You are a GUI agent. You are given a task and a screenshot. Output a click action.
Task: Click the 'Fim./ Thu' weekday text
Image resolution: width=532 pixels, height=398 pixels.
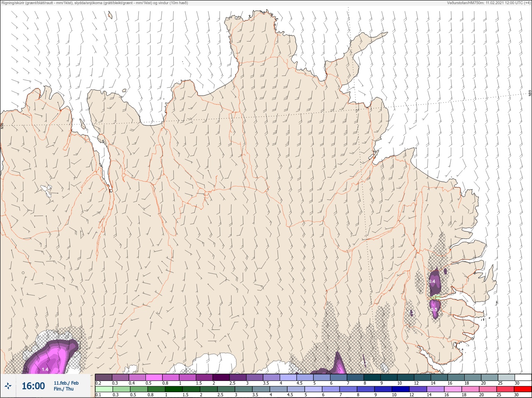click(x=64, y=389)
